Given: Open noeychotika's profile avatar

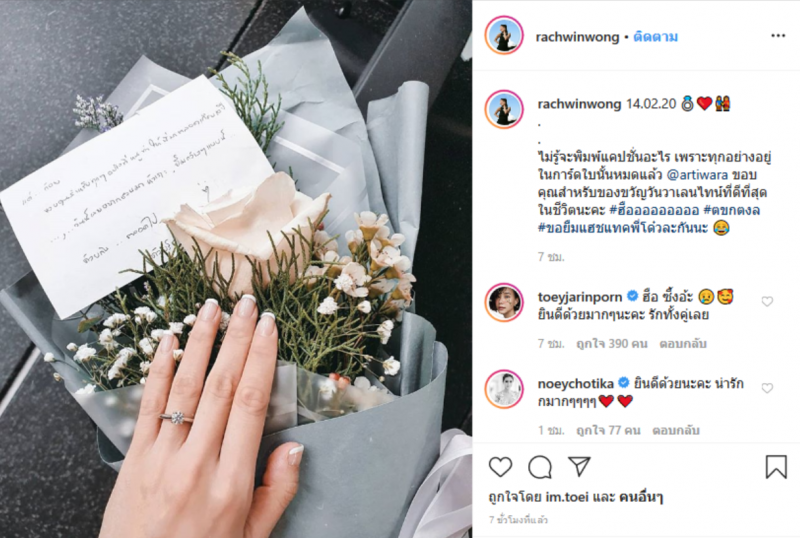Looking at the screenshot, I should pyautogui.click(x=504, y=389).
